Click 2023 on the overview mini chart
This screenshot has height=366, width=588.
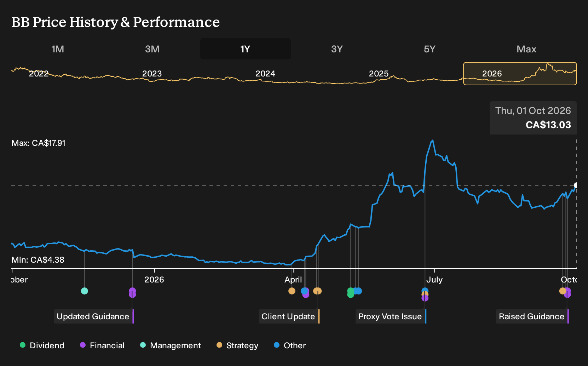152,74
